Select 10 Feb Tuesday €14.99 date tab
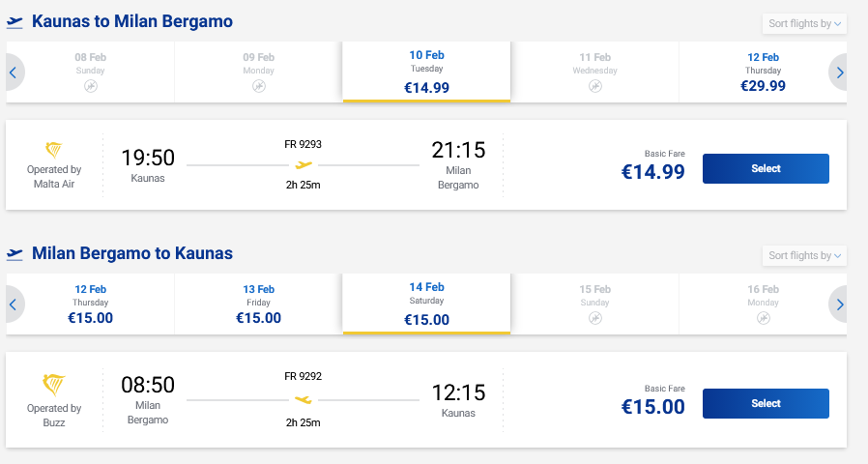 coord(426,72)
